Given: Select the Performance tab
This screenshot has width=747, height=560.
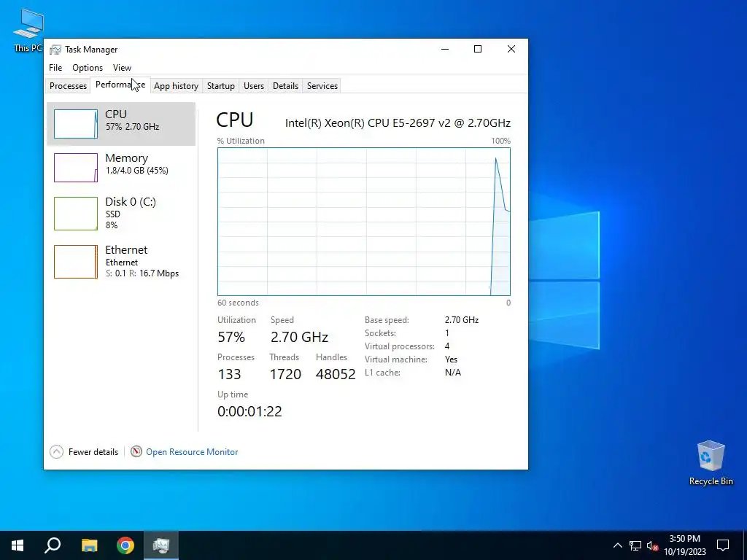Looking at the screenshot, I should (x=120, y=85).
